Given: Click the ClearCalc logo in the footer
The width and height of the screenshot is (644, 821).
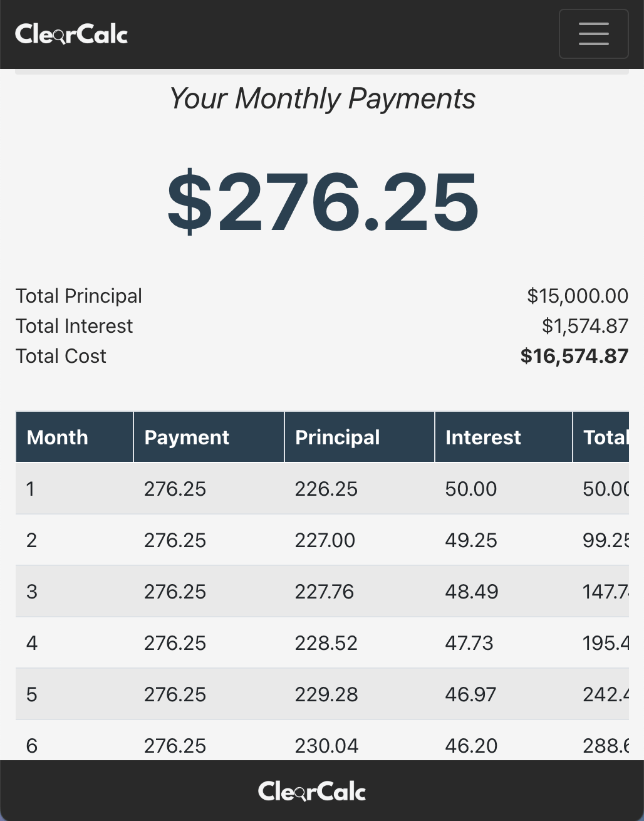Looking at the screenshot, I should pos(311,790).
